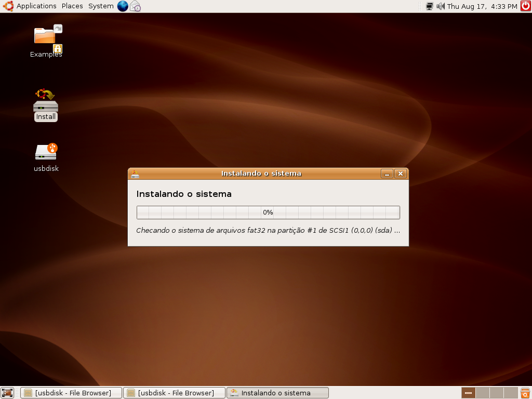Select the usbdisk drive desktop icon
This screenshot has height=399, width=532.
46,157
